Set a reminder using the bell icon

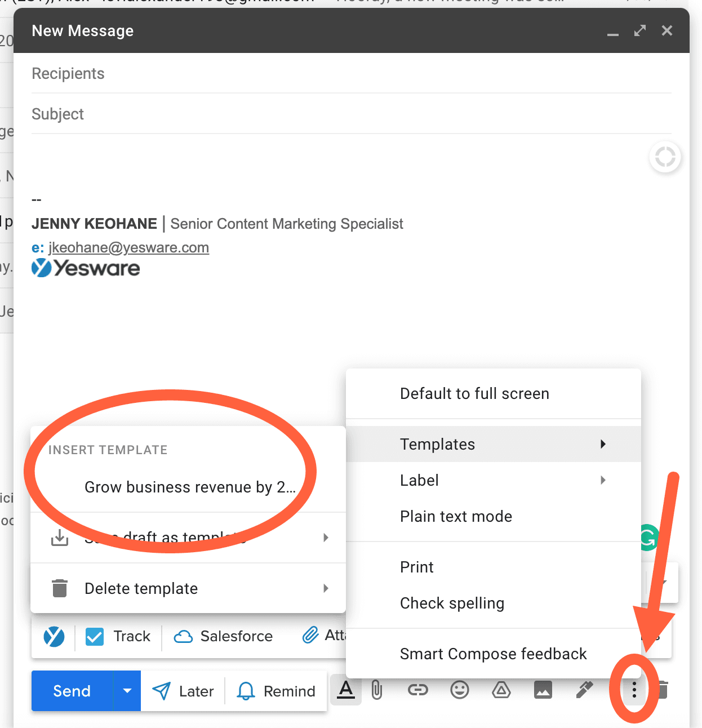(x=245, y=690)
